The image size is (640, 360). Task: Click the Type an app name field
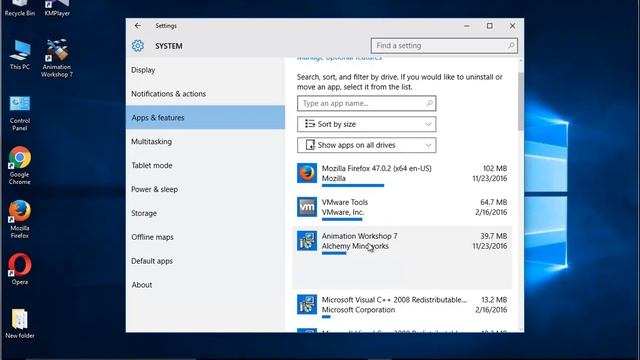[x=367, y=103]
